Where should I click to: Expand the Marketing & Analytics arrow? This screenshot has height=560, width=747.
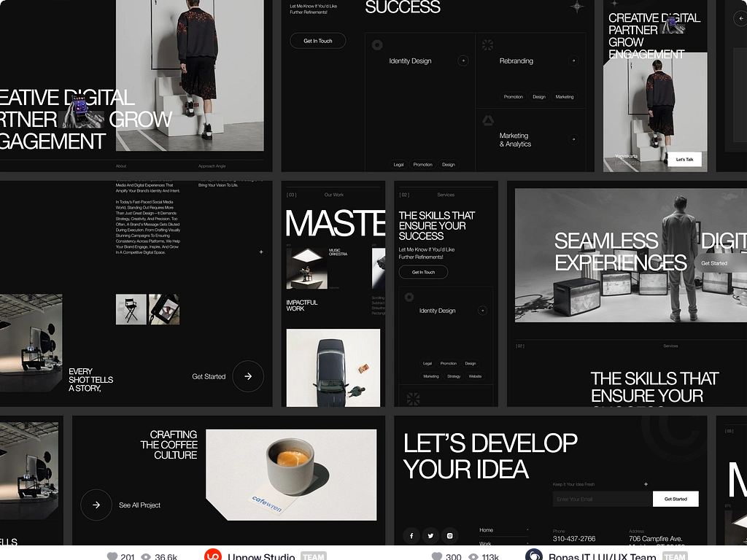point(573,139)
